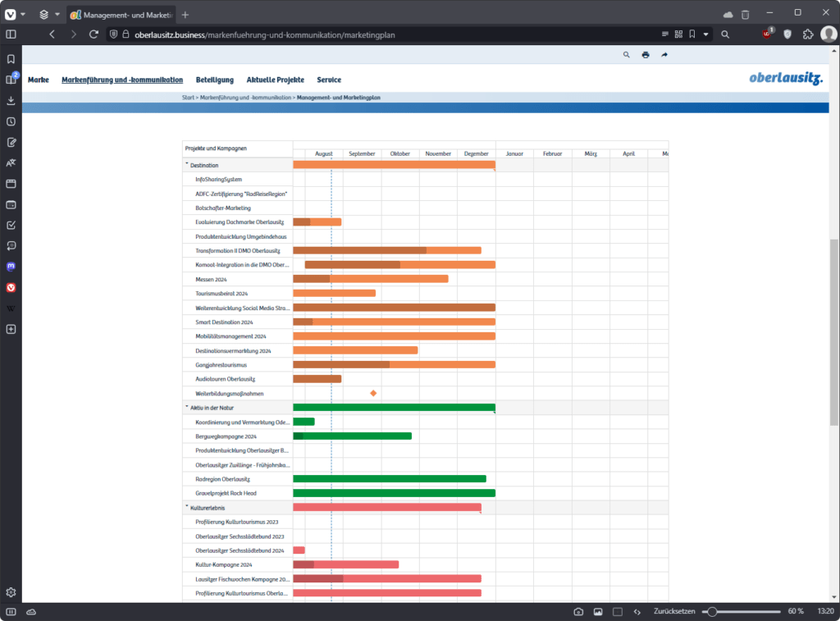The width and height of the screenshot is (840, 621).
Task: Add a new web panel
Action: [11, 329]
